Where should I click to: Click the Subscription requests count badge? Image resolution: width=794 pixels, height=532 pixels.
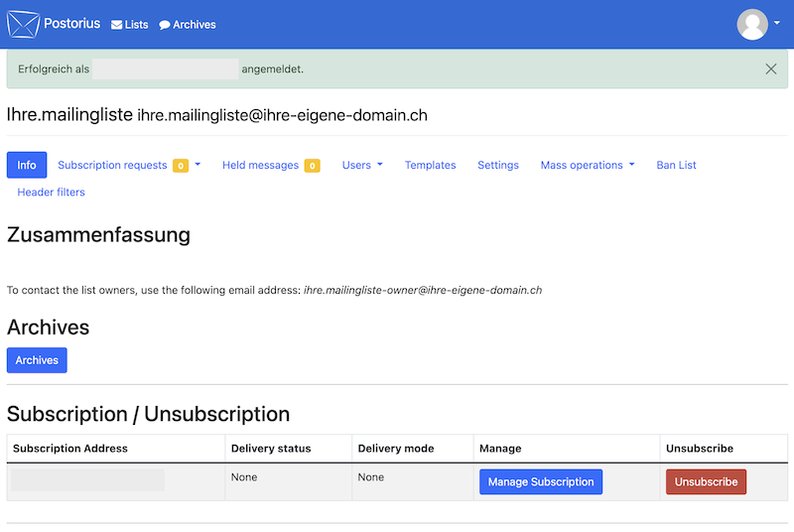pyautogui.click(x=181, y=166)
